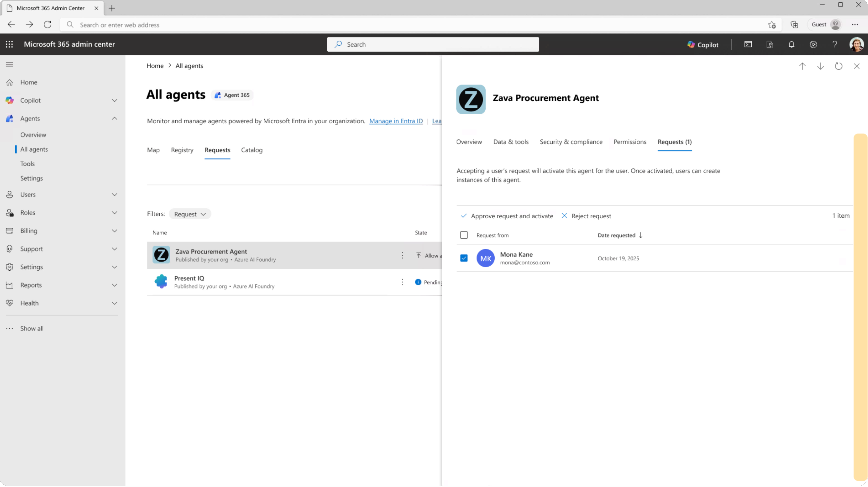The height and width of the screenshot is (487, 868).
Task: Open browser menu three dots
Action: coord(855,25)
